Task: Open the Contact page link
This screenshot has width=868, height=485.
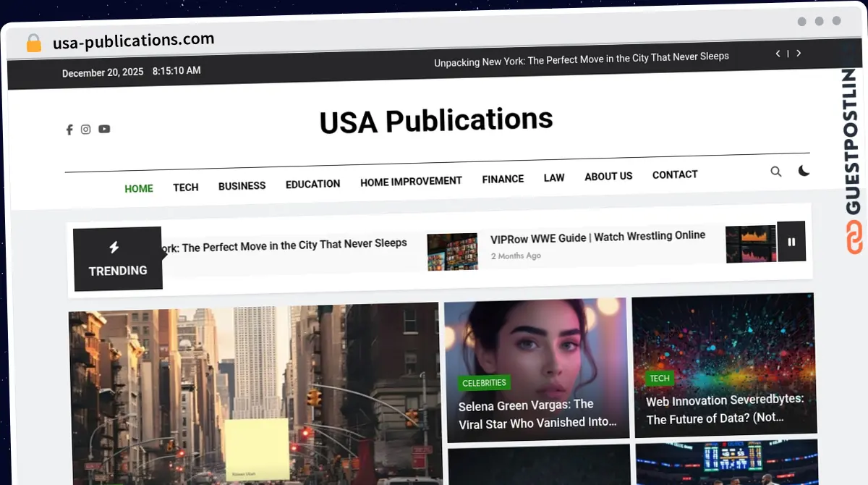Action: coord(675,175)
